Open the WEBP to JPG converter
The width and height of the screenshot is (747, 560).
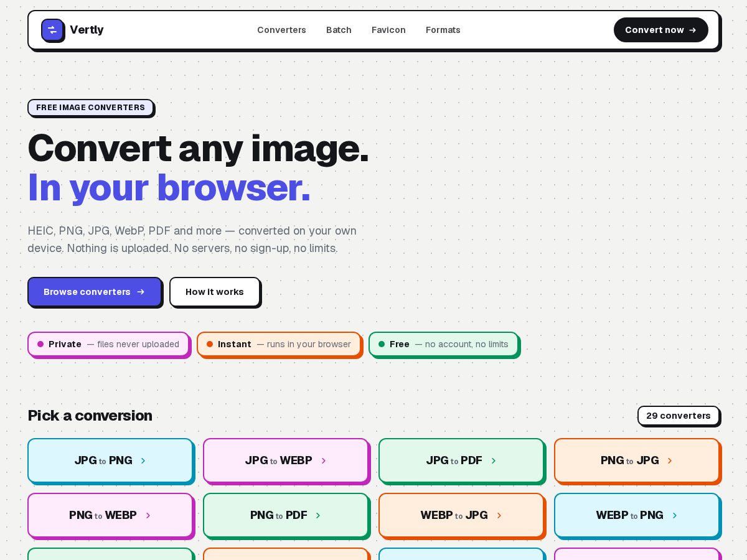pos(461,515)
